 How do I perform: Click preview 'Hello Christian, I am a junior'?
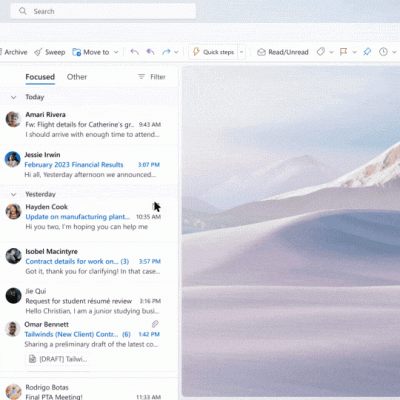[92, 311]
